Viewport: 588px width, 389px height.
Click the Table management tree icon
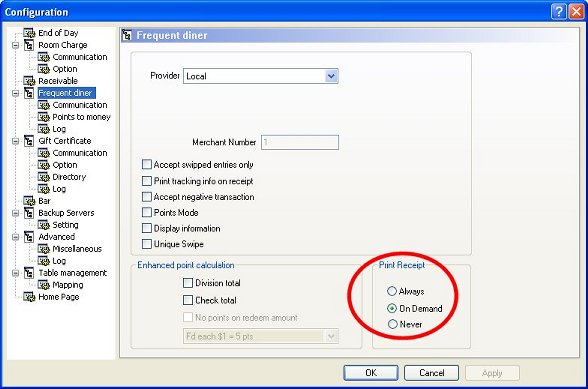tap(29, 273)
